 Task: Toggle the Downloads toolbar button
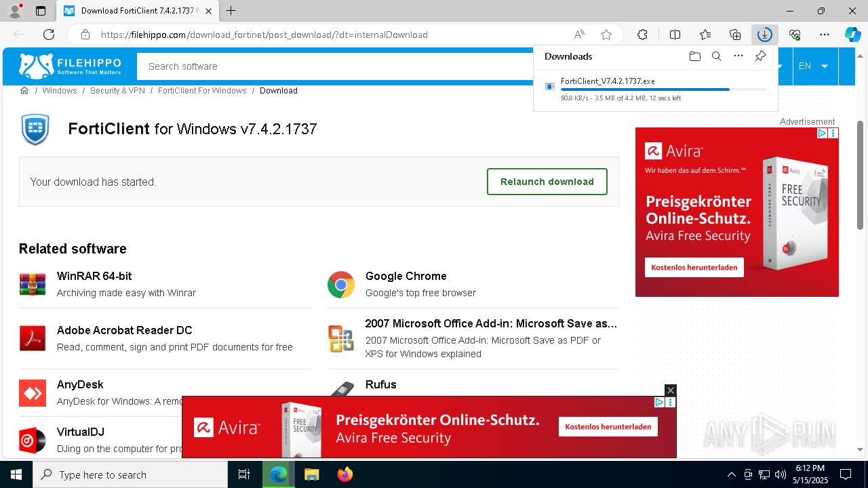point(765,35)
